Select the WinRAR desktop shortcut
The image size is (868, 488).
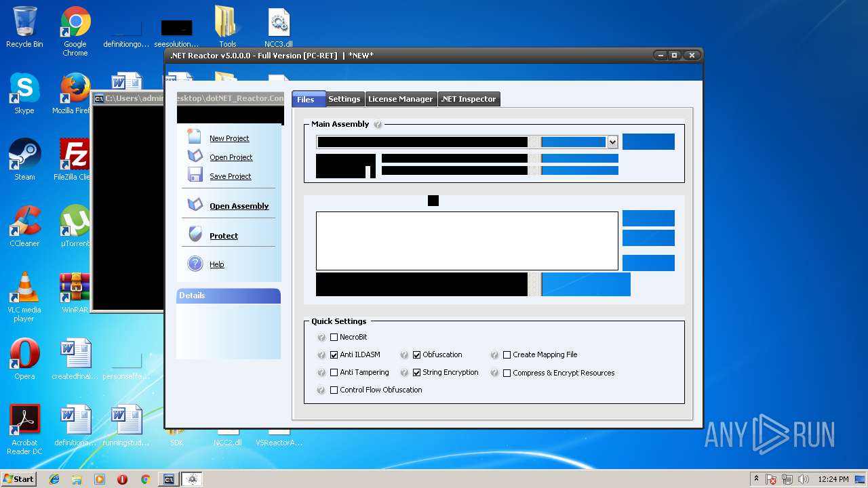75,293
